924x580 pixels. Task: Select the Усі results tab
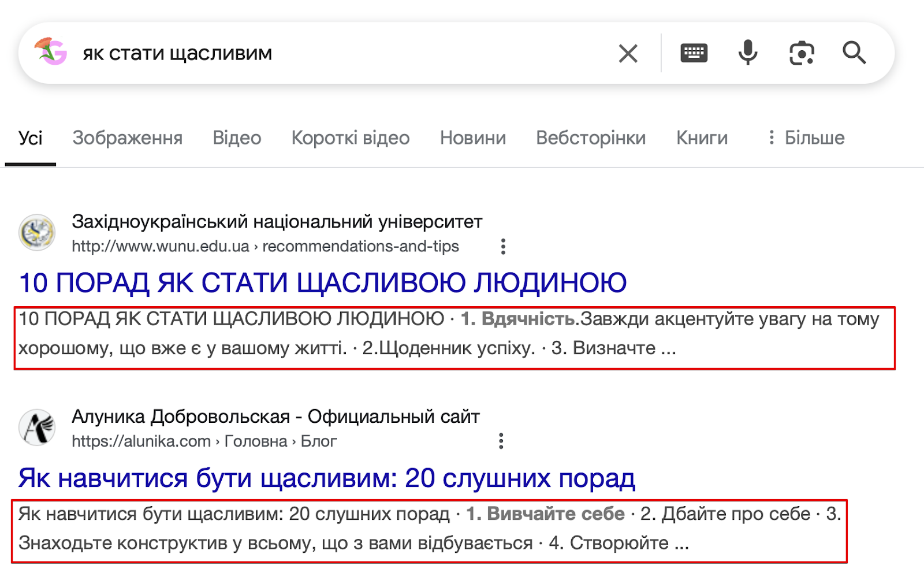31,137
